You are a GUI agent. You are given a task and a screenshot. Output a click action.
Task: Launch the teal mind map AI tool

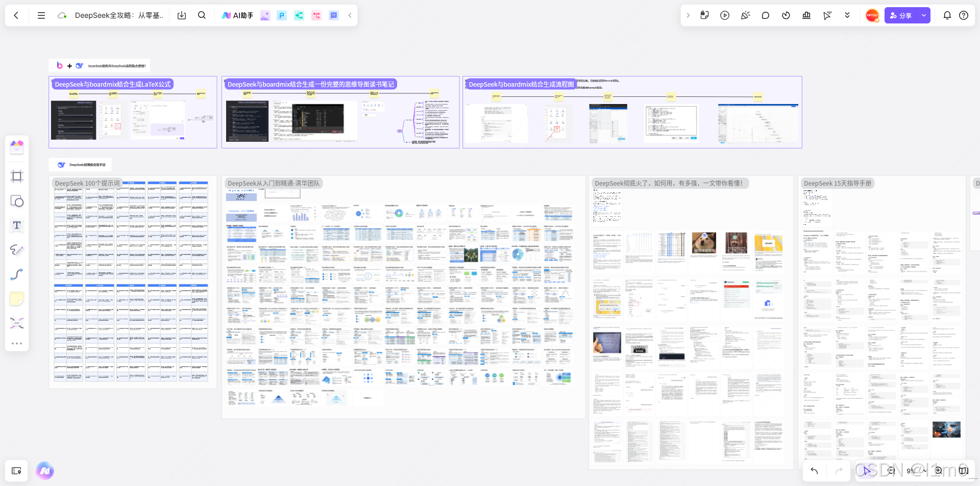pos(299,15)
